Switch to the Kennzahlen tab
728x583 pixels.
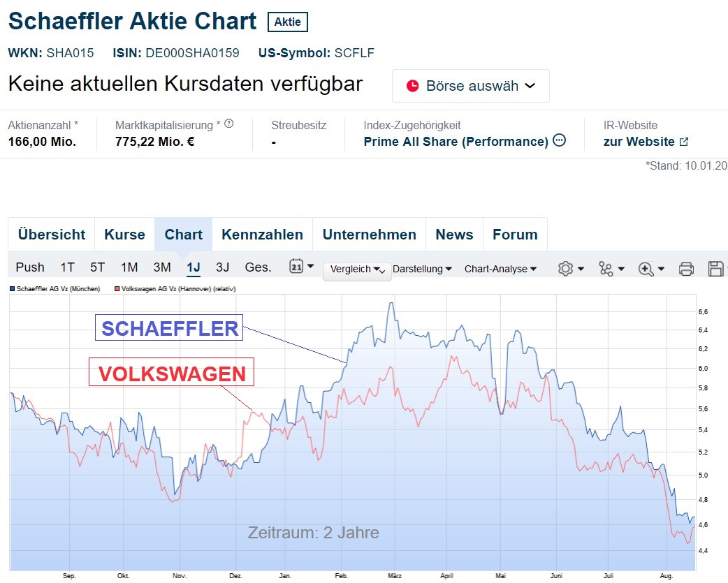[262, 234]
